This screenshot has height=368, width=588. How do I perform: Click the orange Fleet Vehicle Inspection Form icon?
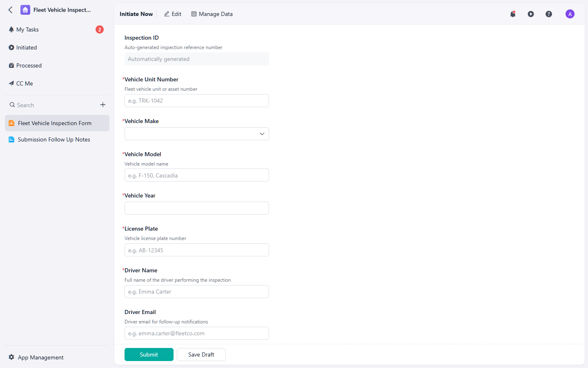coord(11,123)
